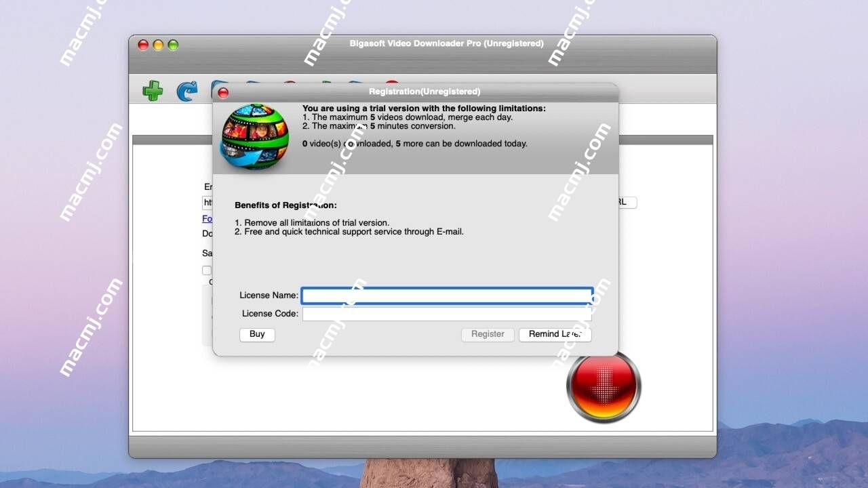Click the partly hidden URL button at right
Screen dimensions: 868x488
627,203
